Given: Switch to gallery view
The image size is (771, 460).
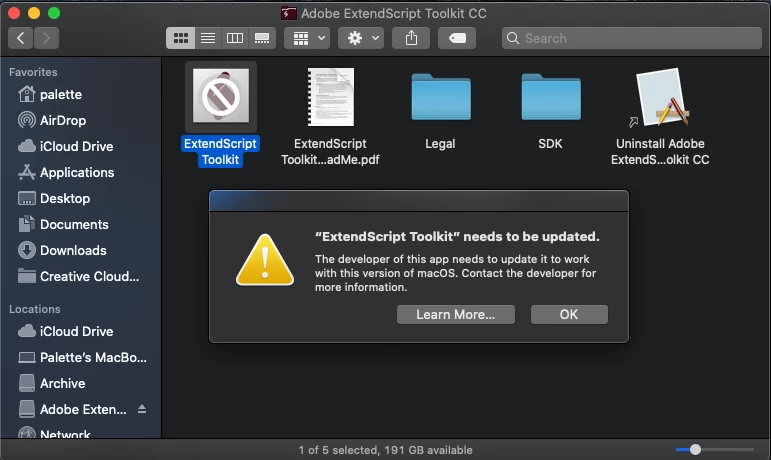Looking at the screenshot, I should tap(262, 38).
